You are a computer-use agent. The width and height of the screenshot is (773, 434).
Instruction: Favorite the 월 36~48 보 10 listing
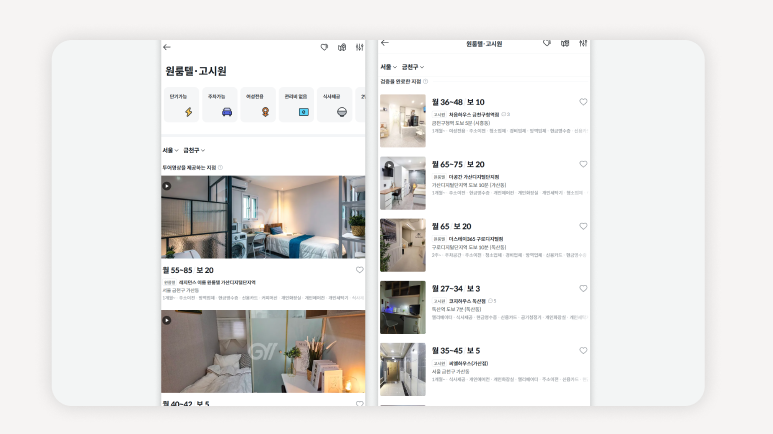583,102
